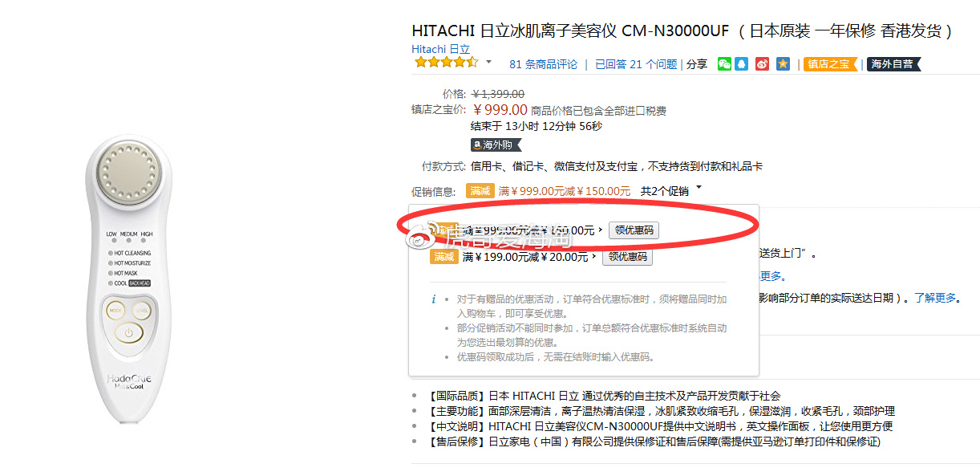
Task: Click the ¥999.00 deal price
Action: (500, 110)
